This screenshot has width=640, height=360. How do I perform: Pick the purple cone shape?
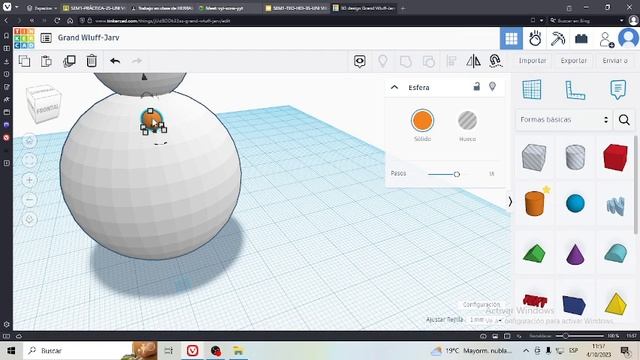(575, 253)
